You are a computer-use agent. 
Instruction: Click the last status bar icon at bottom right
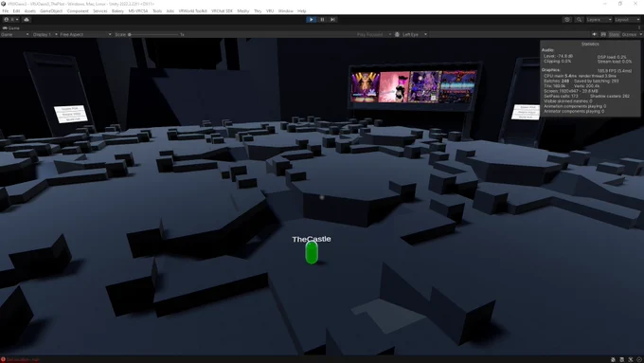[639, 360]
